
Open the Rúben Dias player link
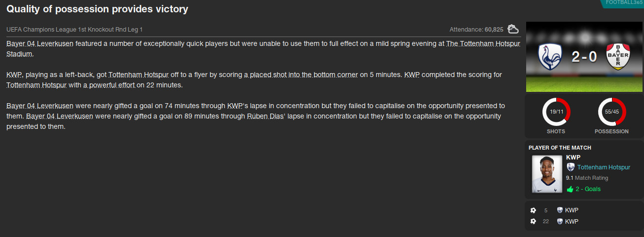265,116
